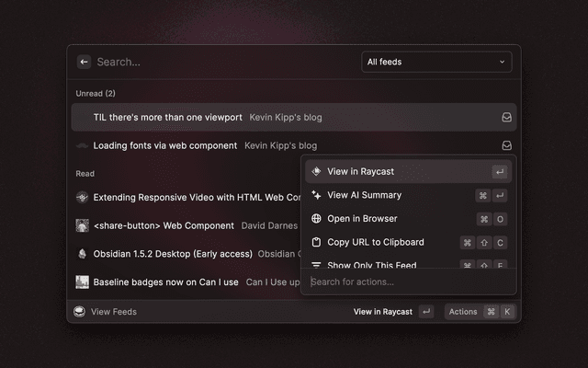Open the All feeds dropdown

436,62
